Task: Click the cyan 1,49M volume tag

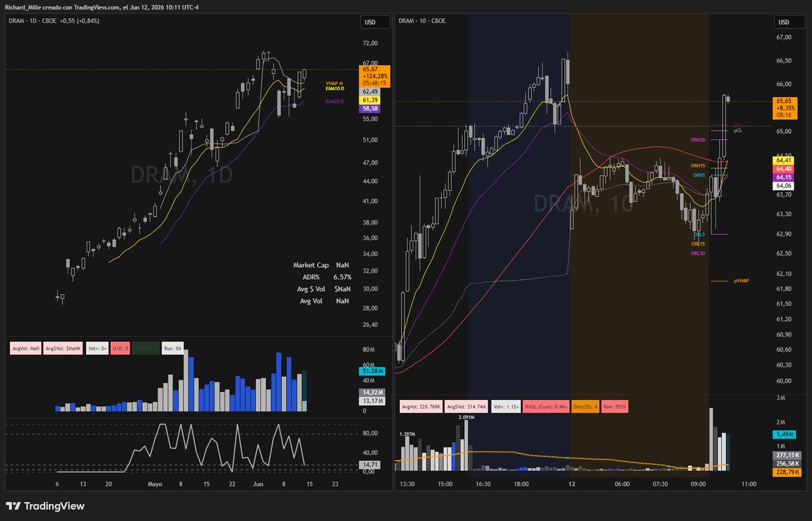Action: point(785,434)
